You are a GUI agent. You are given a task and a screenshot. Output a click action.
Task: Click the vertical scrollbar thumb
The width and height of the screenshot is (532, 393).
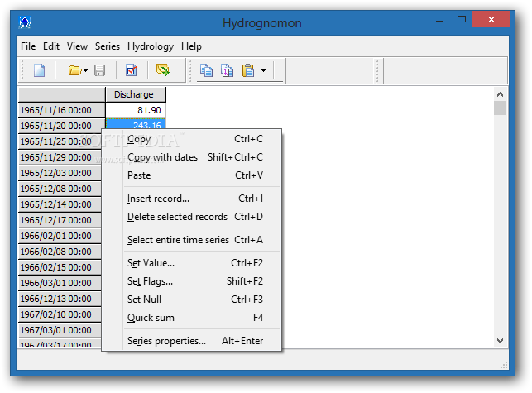point(500,108)
